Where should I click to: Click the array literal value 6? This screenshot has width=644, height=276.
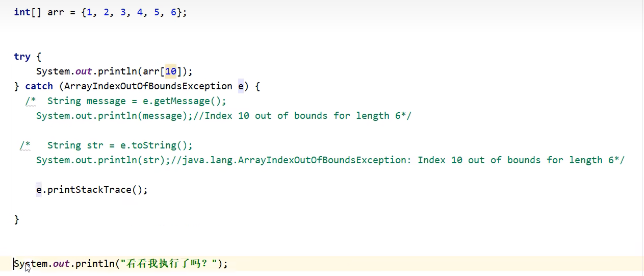173,12
